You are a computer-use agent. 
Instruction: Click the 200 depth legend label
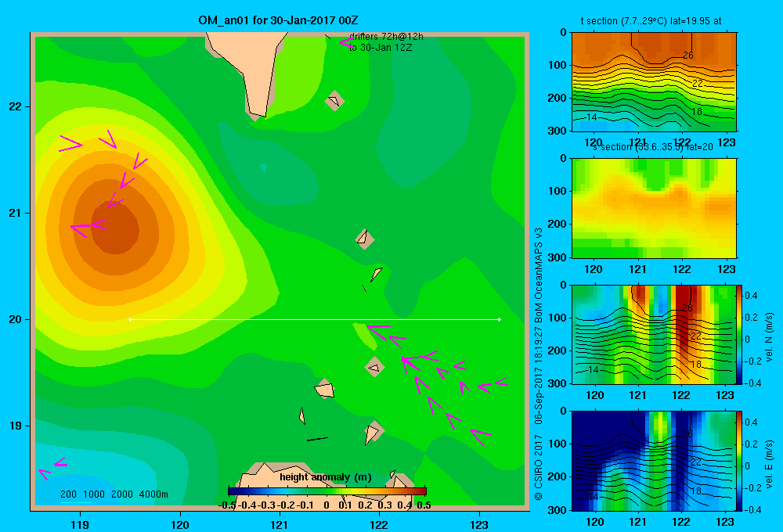(x=68, y=494)
